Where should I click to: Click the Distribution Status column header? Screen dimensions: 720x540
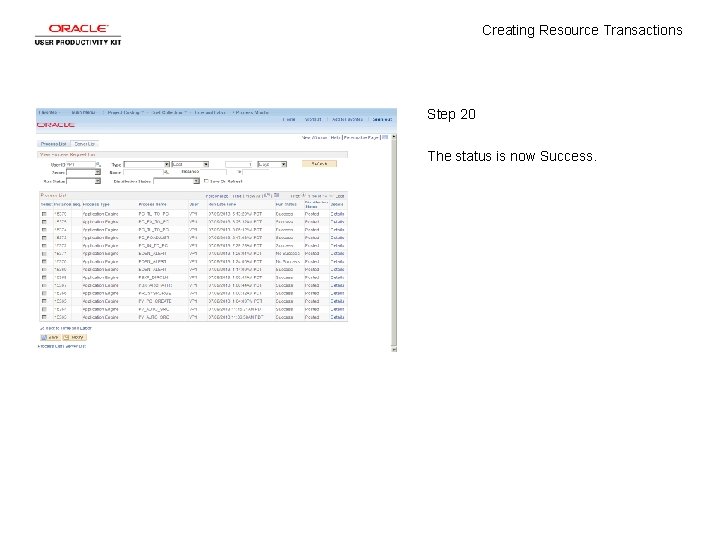click(316, 204)
